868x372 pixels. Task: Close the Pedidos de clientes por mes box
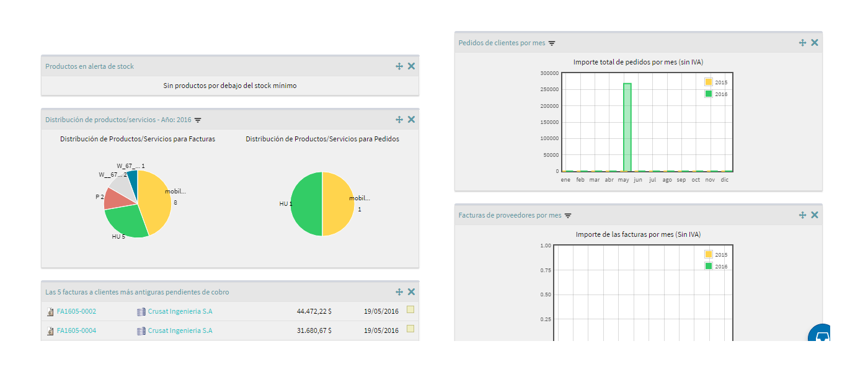815,43
